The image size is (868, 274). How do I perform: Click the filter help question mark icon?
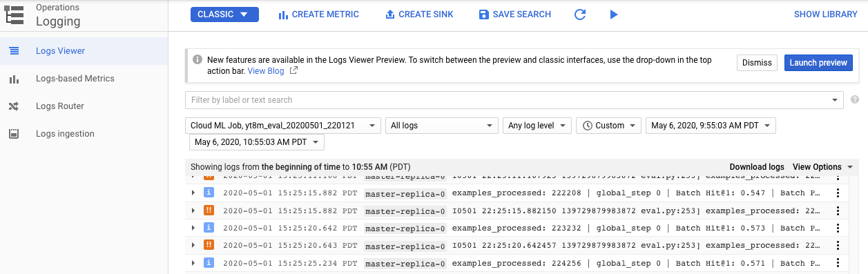(855, 100)
